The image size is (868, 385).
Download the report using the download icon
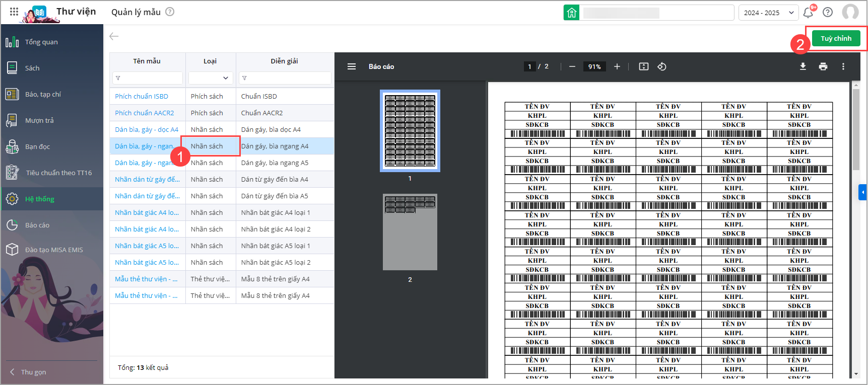pyautogui.click(x=803, y=66)
